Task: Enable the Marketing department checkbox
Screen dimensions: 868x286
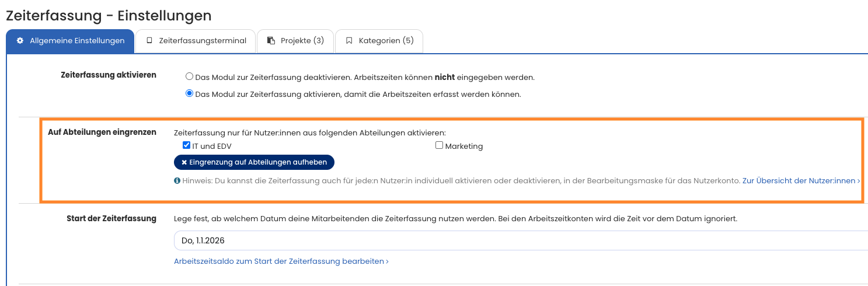Action: 439,146
